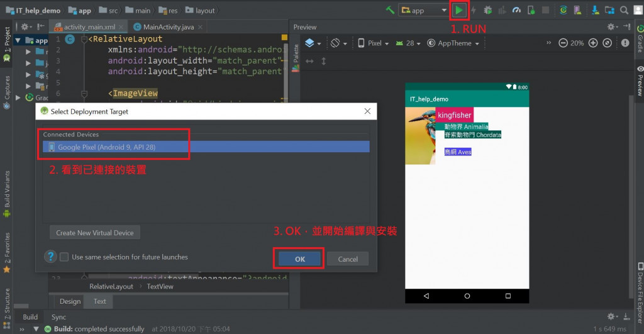Tick 'Use same selection for future launches'
This screenshot has width=644, height=334.
tap(64, 257)
